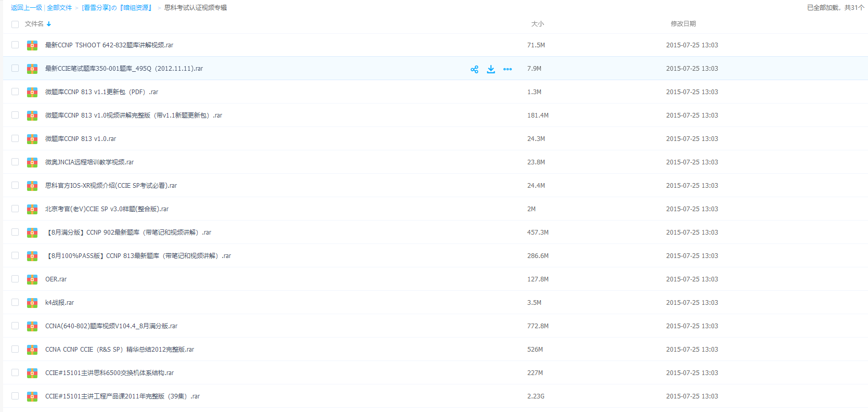Open file 【8月满分版】CCNP 902最新题库

[128, 233]
